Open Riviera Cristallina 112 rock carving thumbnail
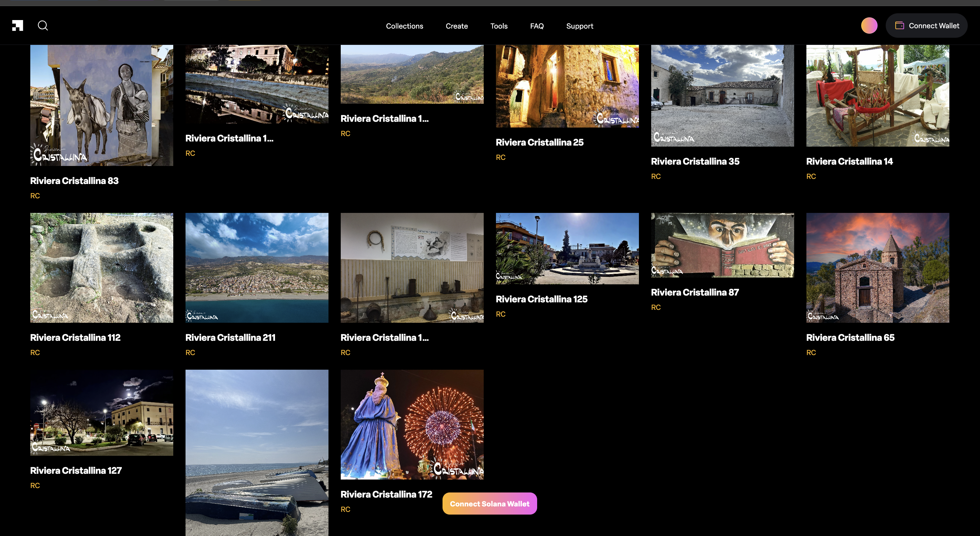 coord(101,268)
